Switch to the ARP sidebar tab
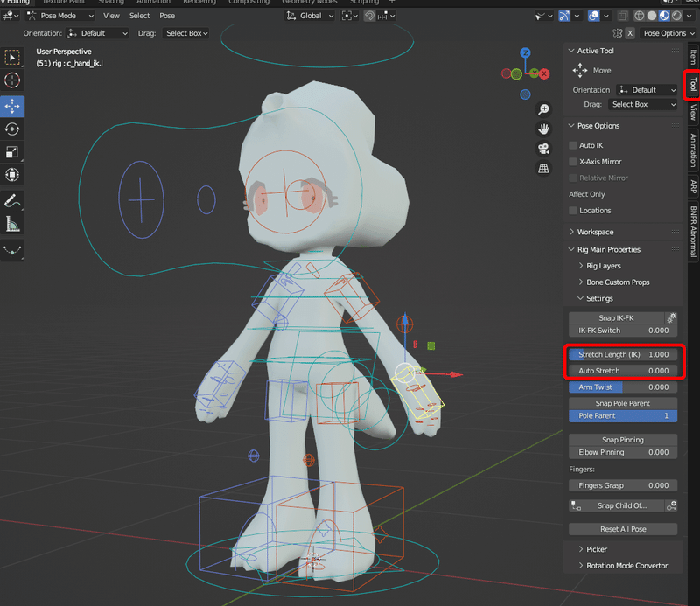 [x=693, y=186]
